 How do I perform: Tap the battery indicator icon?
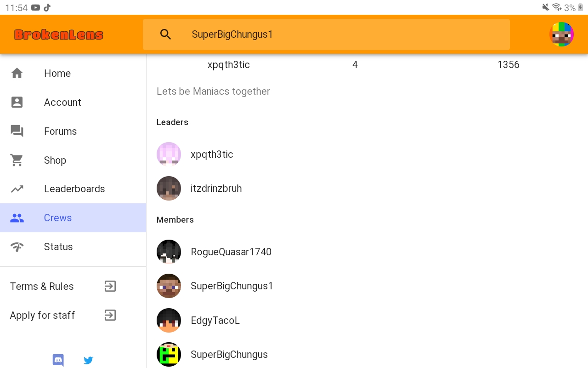[581, 7]
